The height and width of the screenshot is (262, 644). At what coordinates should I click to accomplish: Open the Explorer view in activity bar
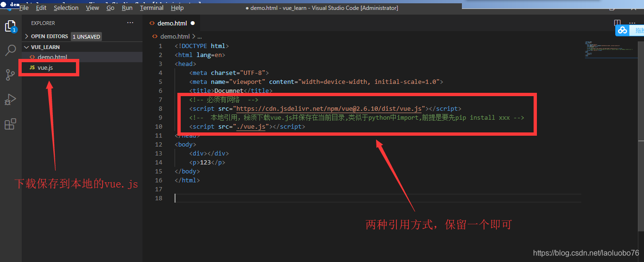coord(10,26)
